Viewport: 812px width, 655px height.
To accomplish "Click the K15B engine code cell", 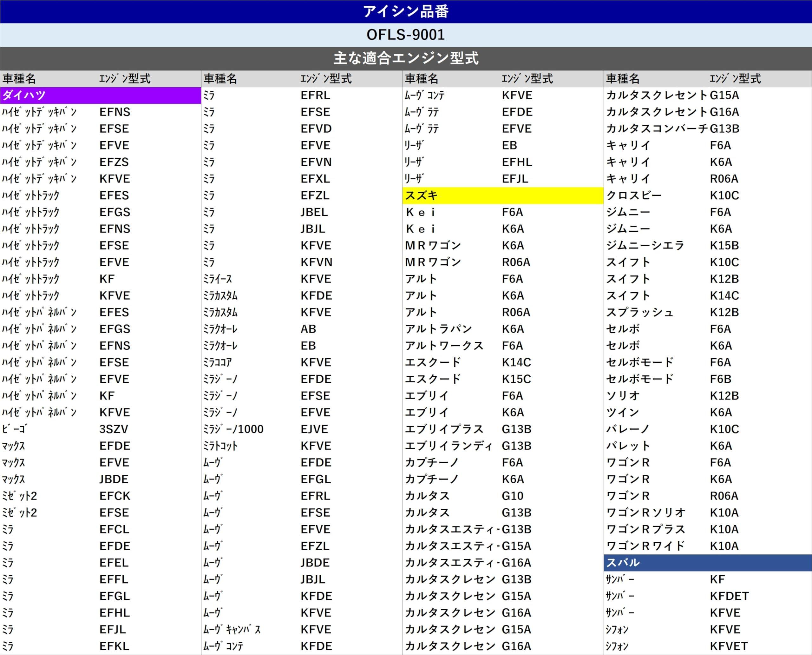I will [x=724, y=246].
